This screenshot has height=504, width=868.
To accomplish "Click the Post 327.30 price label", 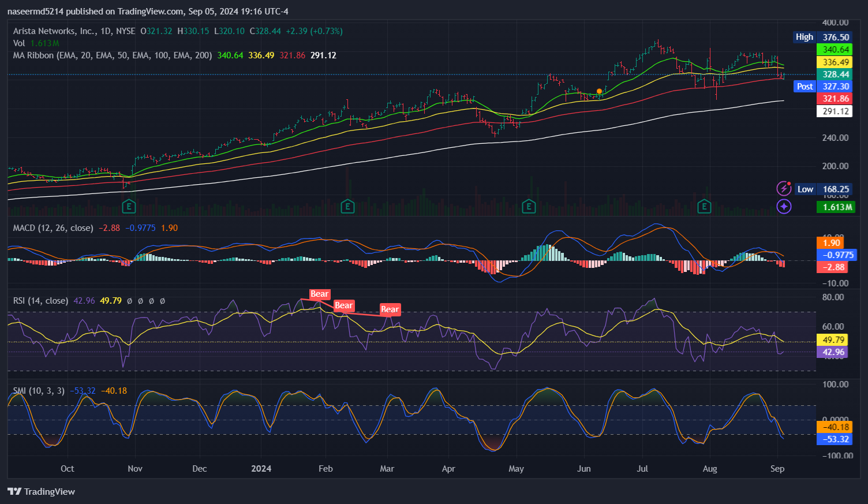I will (823, 87).
